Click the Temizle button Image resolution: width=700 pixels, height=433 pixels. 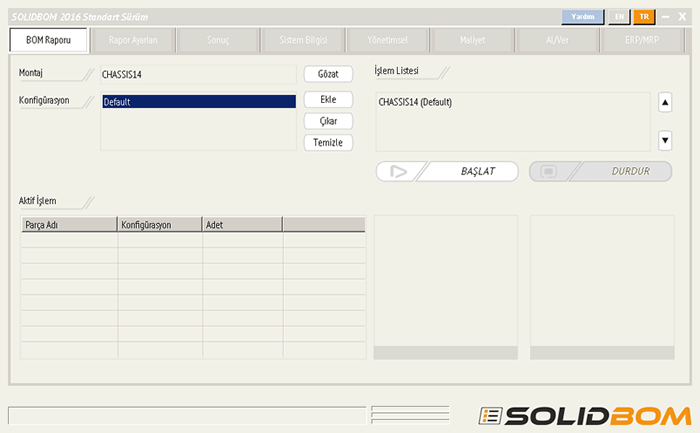[328, 142]
